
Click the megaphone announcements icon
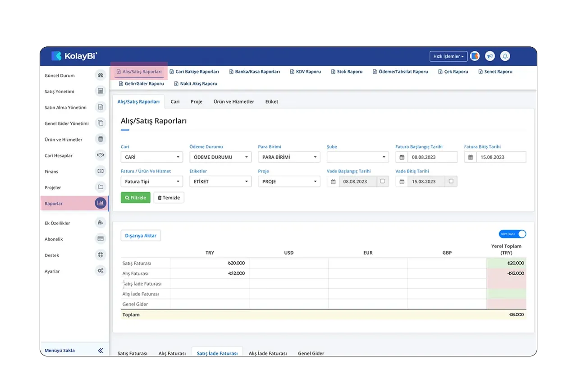tap(490, 56)
